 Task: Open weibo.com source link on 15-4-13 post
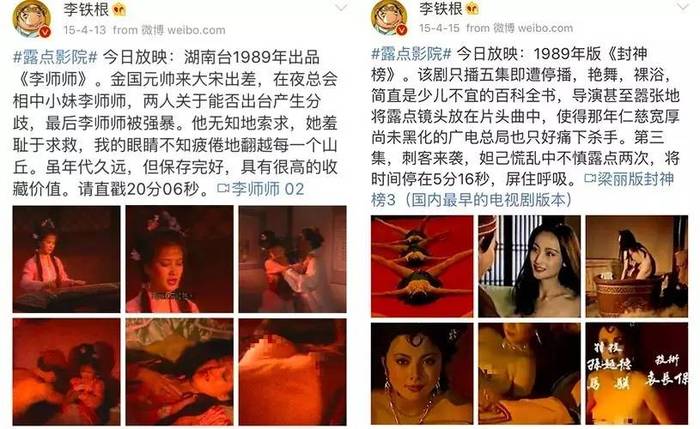coord(183,30)
